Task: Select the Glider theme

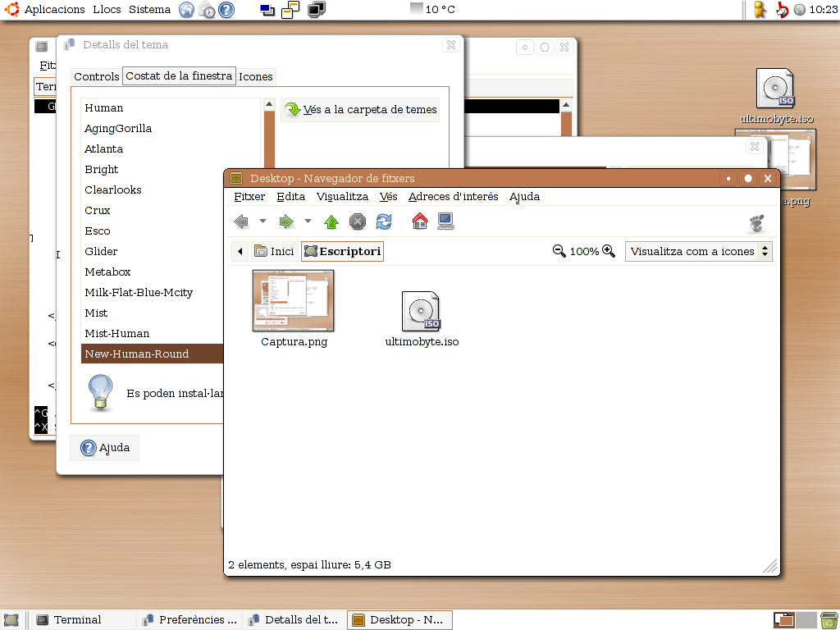Action: [152, 251]
